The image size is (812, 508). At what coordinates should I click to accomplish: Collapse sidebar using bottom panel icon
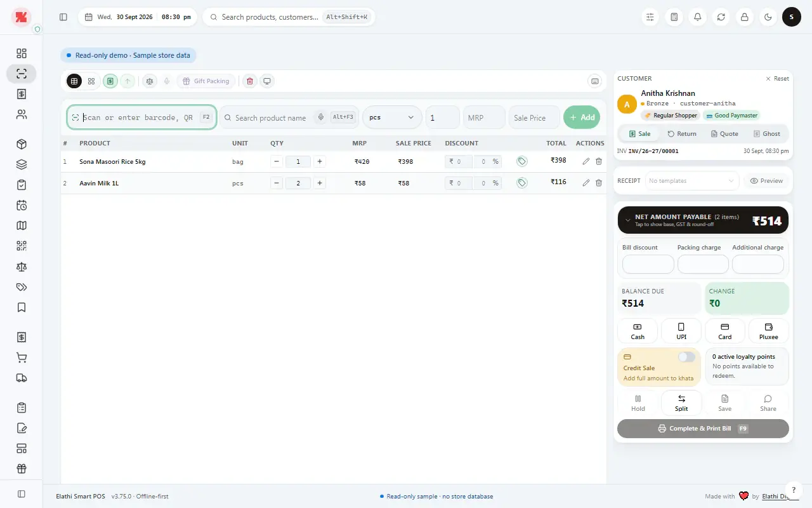[22, 493]
